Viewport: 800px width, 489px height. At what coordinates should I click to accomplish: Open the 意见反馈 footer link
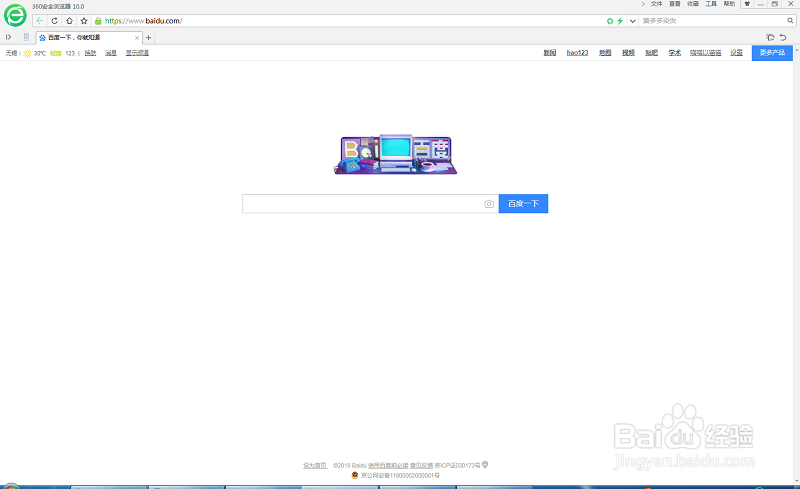pyautogui.click(x=421, y=466)
